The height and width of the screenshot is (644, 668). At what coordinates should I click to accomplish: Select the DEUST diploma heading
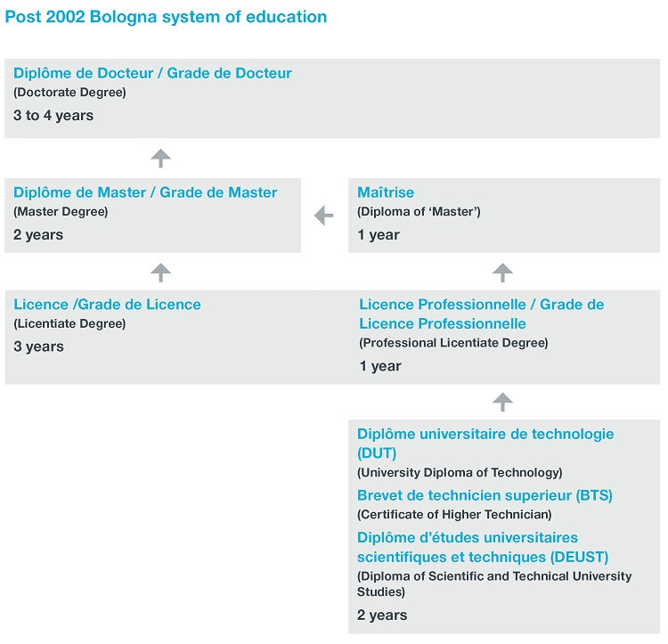[482, 547]
